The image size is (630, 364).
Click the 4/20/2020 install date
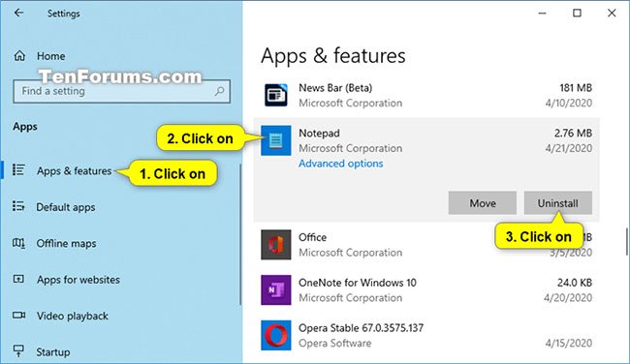568,298
